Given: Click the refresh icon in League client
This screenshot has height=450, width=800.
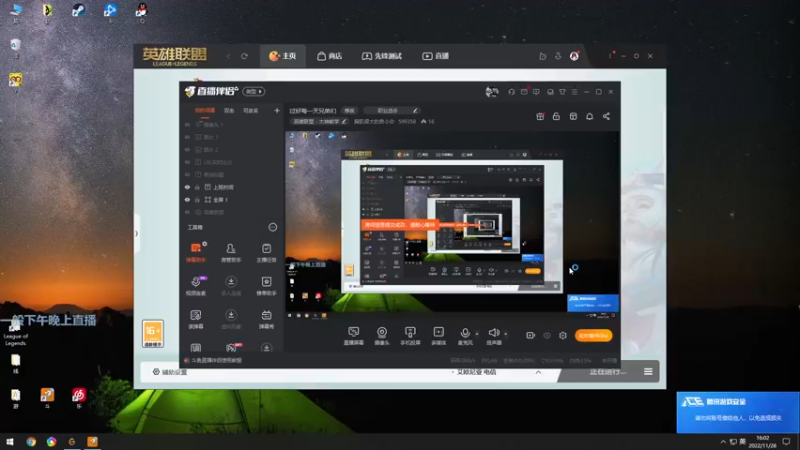Looking at the screenshot, I should (244, 56).
